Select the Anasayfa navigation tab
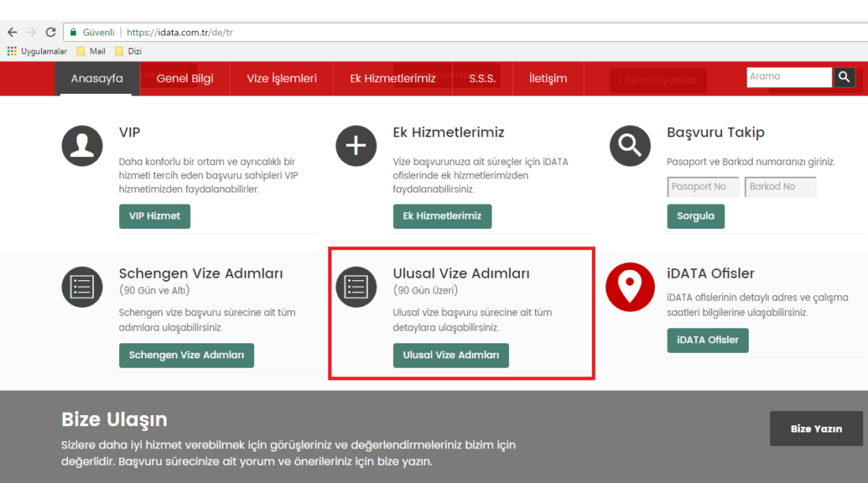868x483 pixels. (97, 78)
